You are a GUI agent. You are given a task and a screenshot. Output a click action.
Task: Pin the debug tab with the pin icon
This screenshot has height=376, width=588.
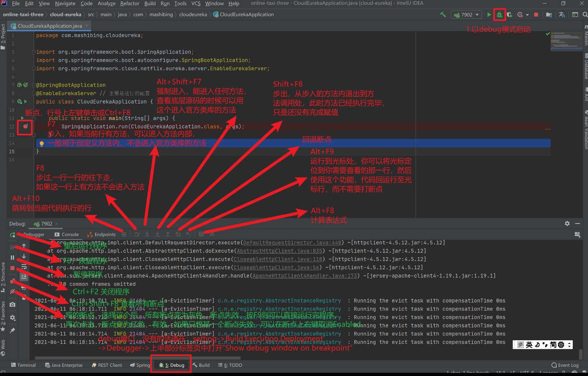coord(12,330)
